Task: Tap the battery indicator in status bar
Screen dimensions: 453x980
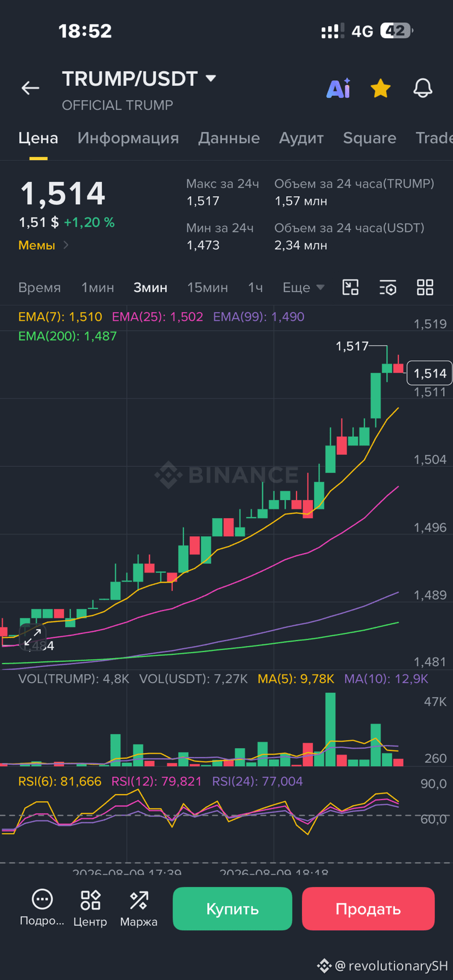Action: 397,31
